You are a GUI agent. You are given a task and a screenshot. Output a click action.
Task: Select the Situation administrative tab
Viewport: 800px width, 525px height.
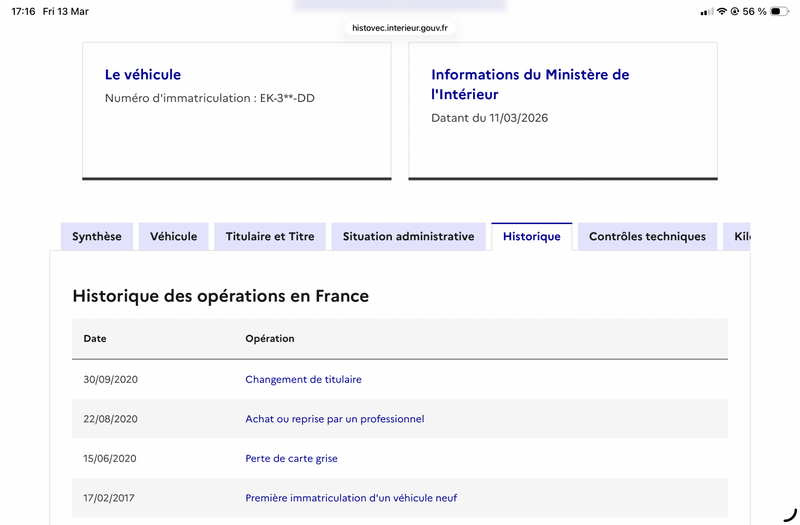409,237
